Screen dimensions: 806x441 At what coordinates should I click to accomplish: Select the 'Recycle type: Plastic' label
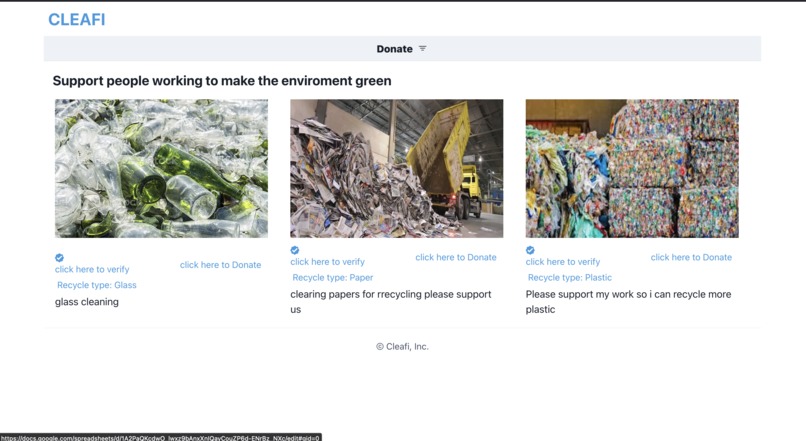(570, 278)
